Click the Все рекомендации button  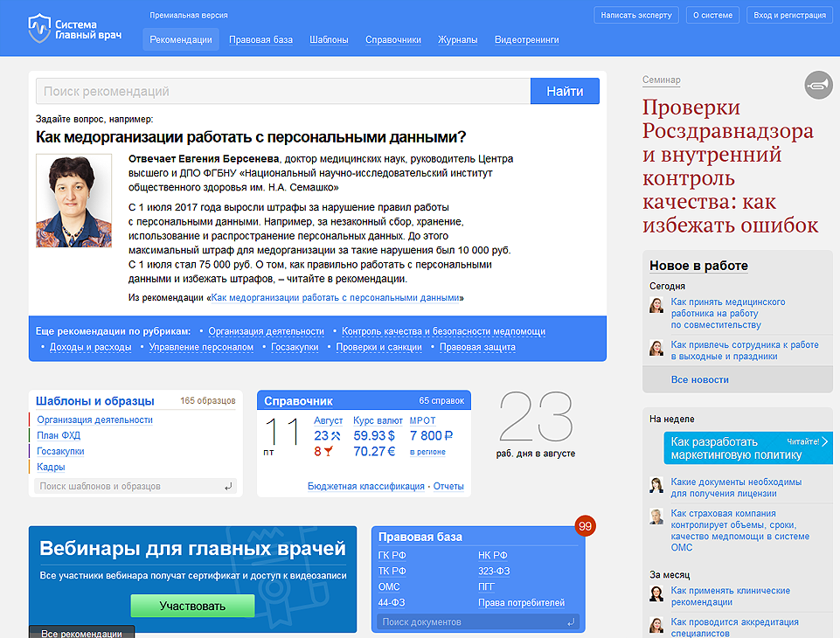point(81,632)
